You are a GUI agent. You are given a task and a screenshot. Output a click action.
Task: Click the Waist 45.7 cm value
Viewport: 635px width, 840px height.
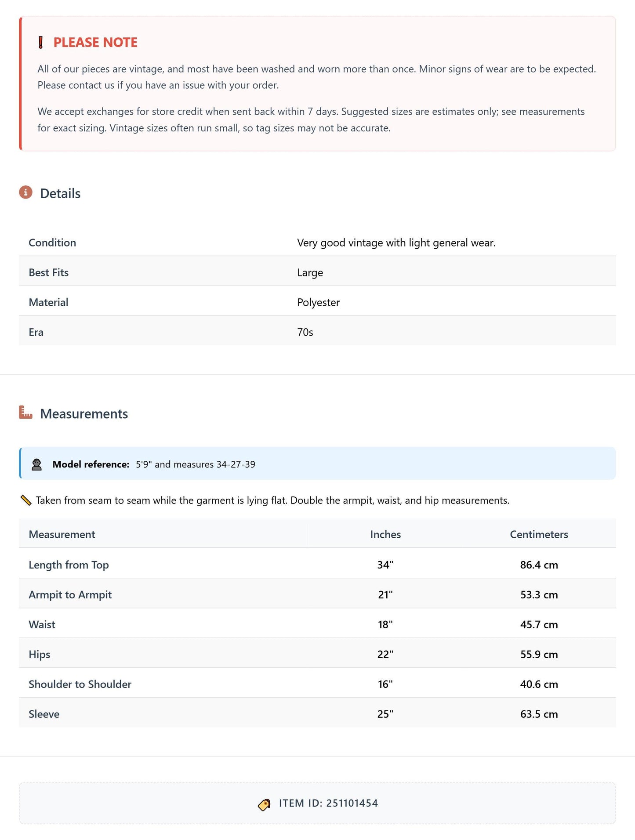539,624
